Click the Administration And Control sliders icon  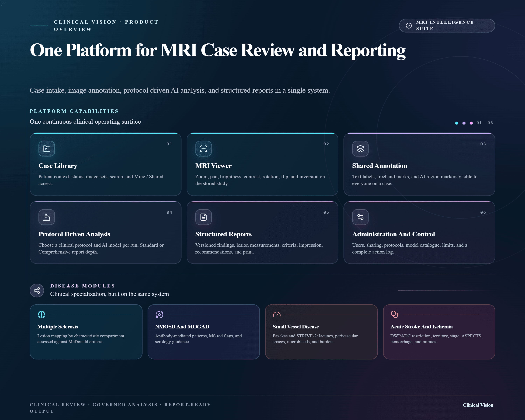tap(360, 217)
